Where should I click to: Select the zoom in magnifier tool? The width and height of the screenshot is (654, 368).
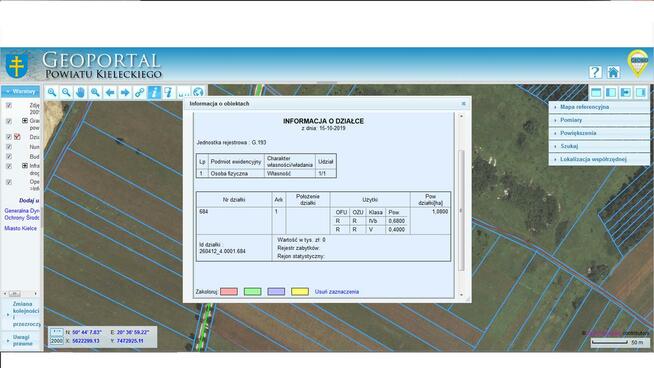[52, 92]
